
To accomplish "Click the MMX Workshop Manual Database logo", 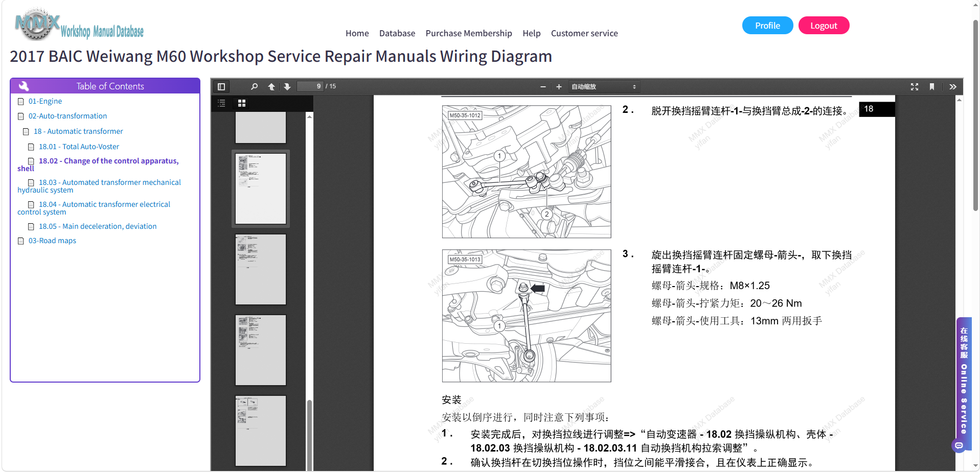I will [79, 25].
